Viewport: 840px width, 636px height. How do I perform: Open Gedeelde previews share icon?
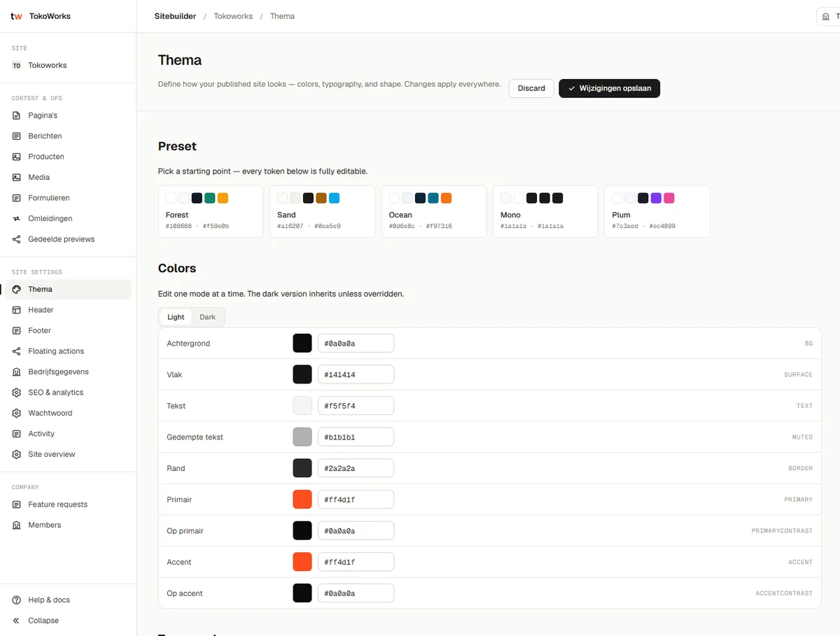point(17,239)
